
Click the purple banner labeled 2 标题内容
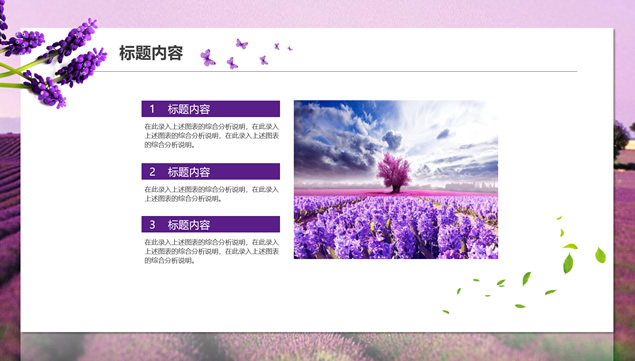[x=211, y=171]
